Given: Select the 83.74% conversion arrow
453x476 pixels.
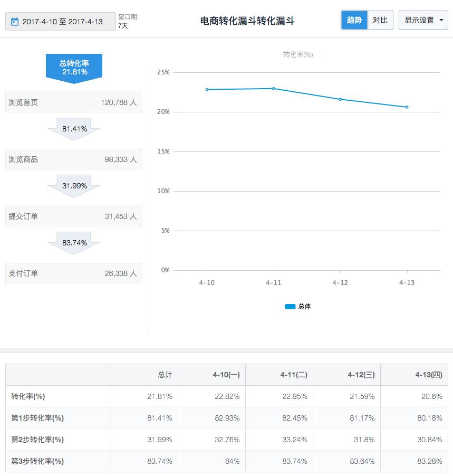Looking at the screenshot, I should tap(74, 242).
